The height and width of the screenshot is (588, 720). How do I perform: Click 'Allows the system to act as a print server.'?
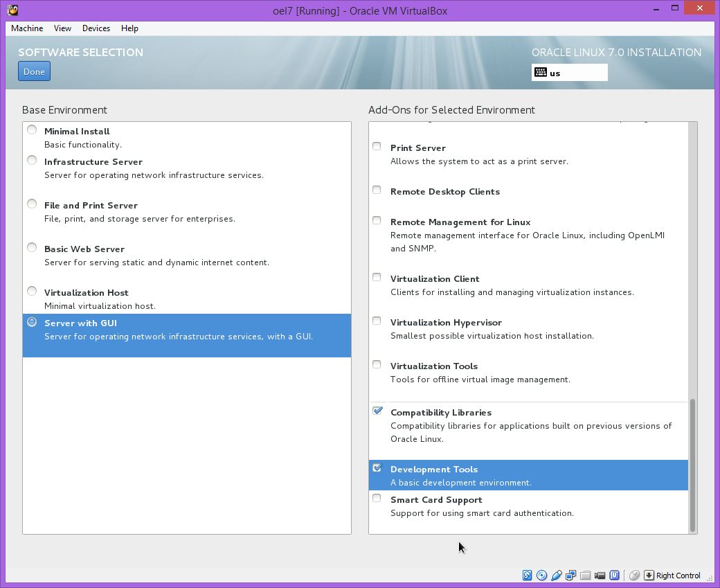click(479, 161)
